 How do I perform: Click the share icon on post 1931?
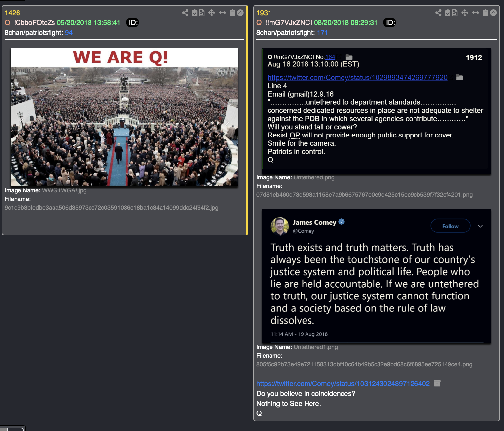pos(438,13)
